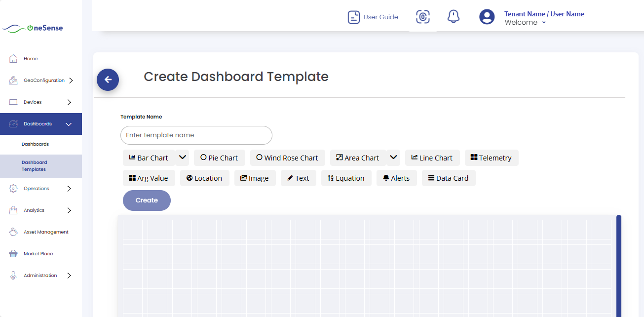Screen dimensions: 644x317
Task: Expand the Area Chart options chevron
Action: 393,158
